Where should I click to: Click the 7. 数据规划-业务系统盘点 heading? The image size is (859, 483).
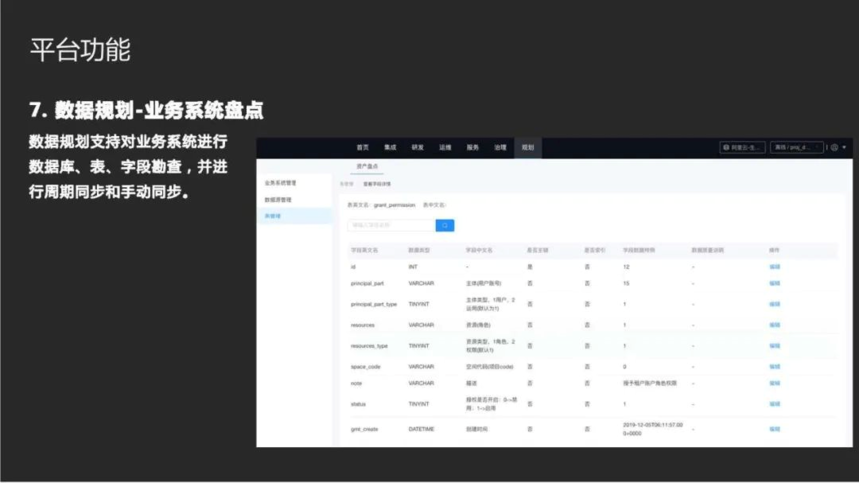(146, 110)
